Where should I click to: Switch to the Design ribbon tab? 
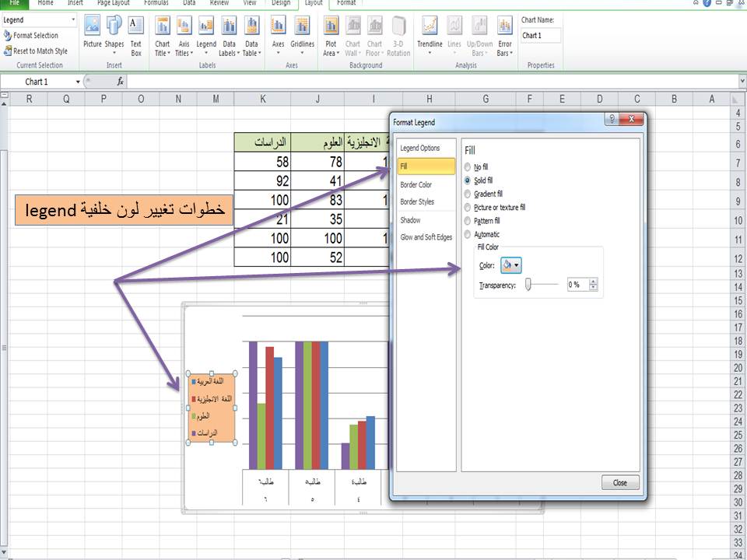281,3
